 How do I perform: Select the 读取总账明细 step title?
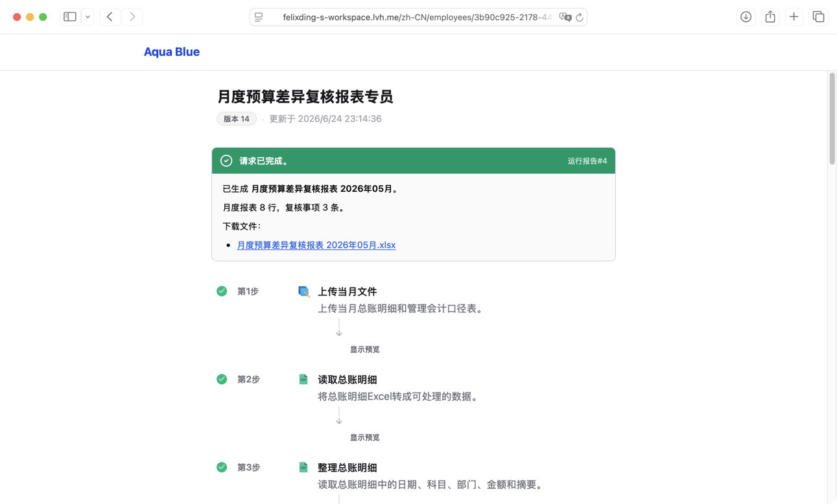pyautogui.click(x=348, y=380)
